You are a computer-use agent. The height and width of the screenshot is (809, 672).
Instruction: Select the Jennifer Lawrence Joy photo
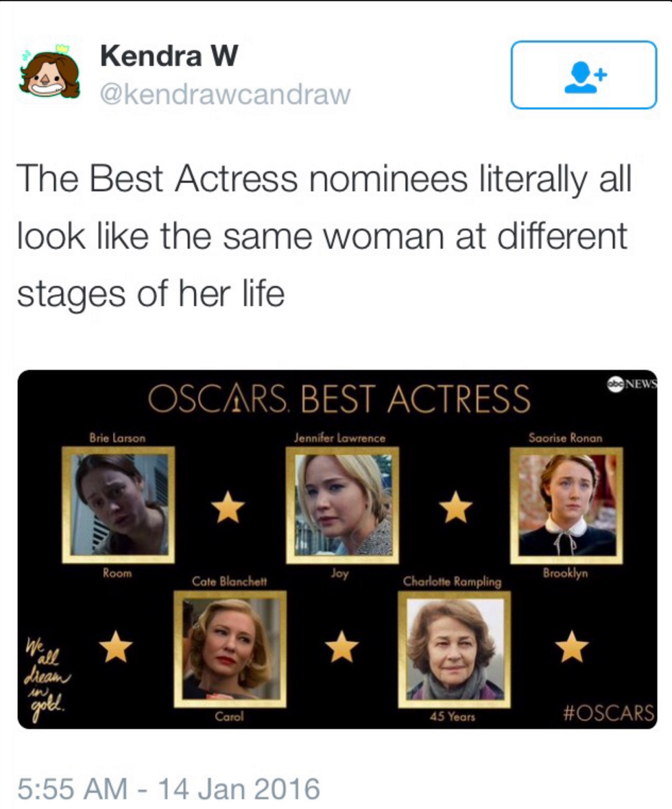click(342, 505)
